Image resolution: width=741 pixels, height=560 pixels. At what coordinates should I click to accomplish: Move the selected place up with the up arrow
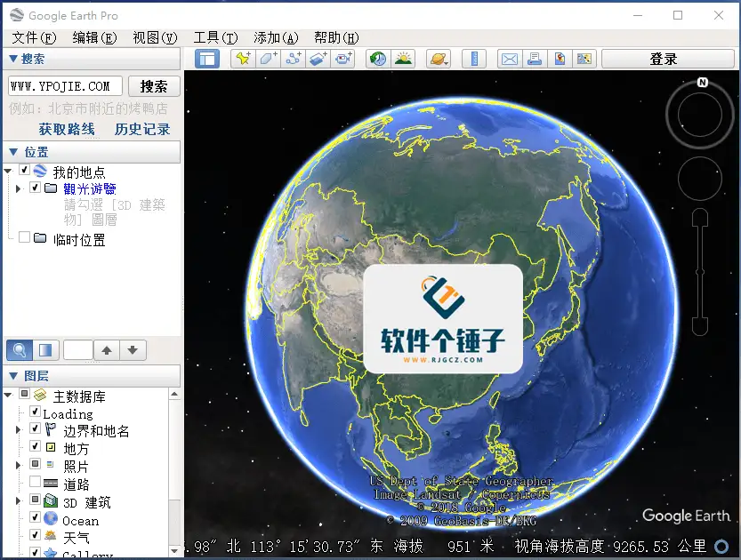point(107,350)
